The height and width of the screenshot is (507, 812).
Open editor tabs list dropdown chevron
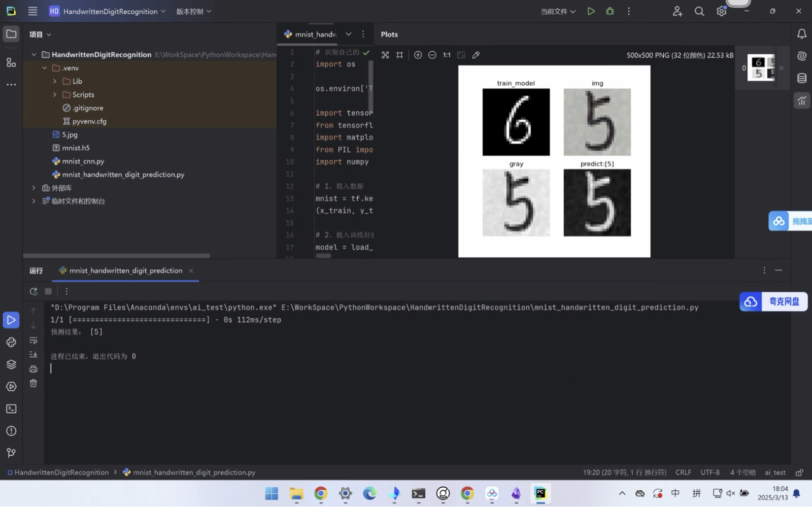[349, 34]
